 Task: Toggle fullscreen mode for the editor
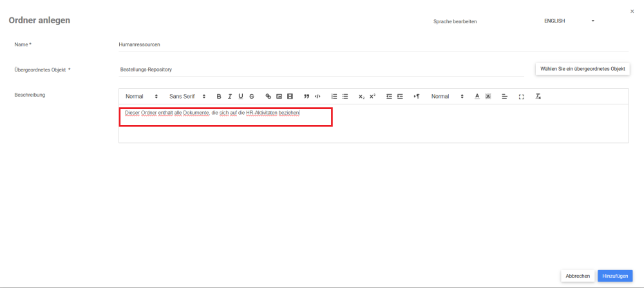point(522,97)
